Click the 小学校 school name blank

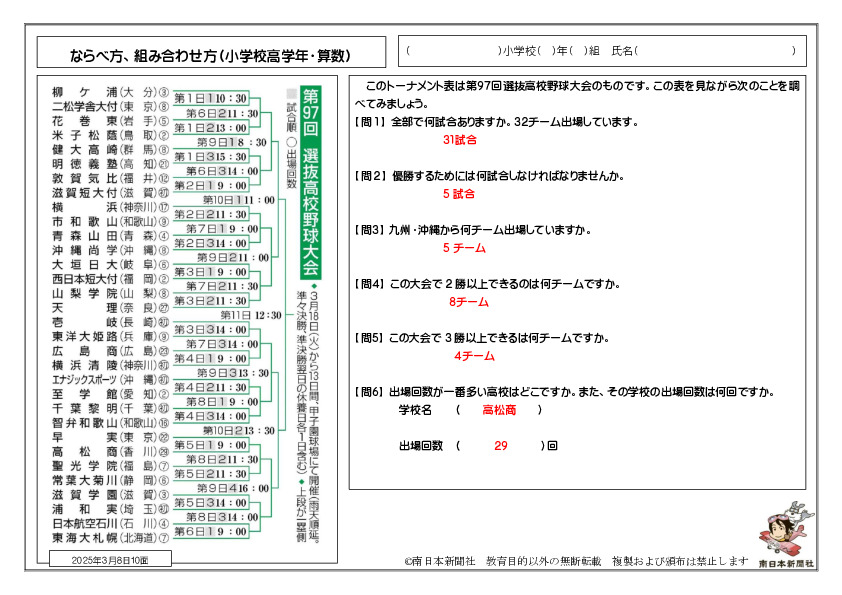tap(454, 50)
